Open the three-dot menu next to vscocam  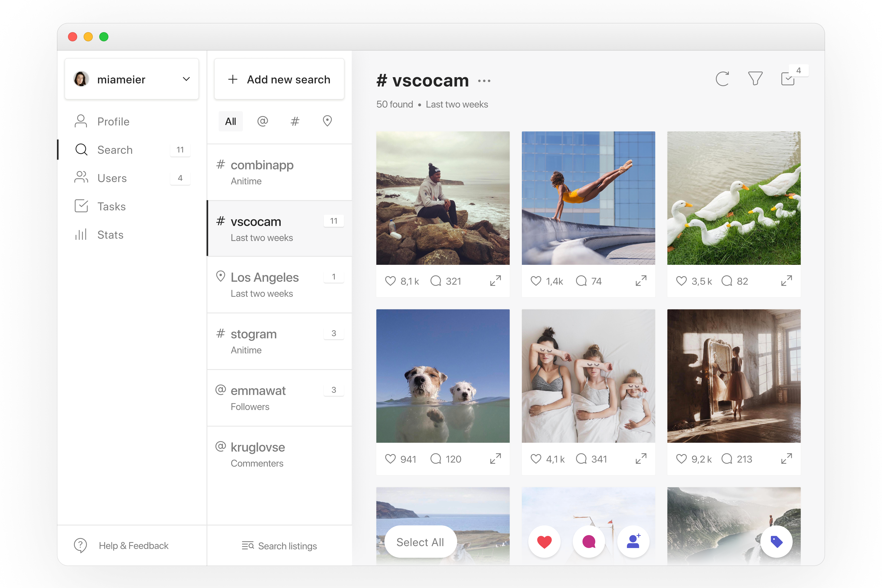click(x=484, y=81)
